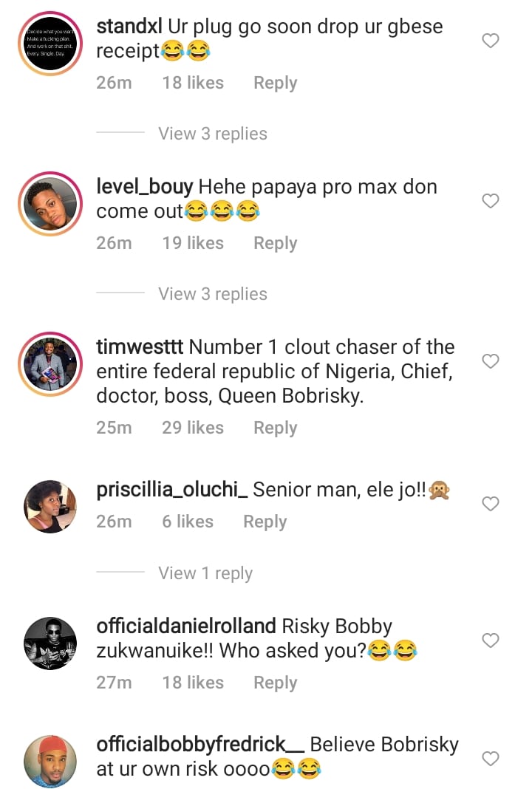Like the comment by standxl

click(491, 41)
